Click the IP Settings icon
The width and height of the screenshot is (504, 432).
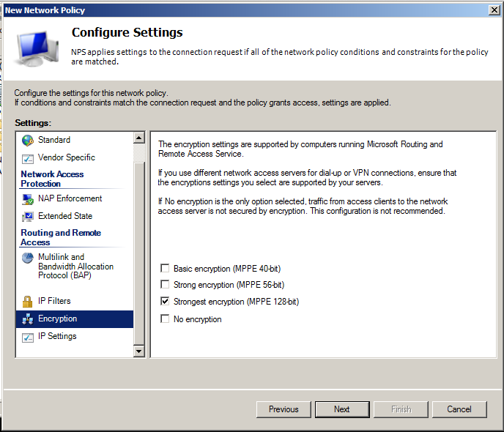pyautogui.click(x=28, y=337)
